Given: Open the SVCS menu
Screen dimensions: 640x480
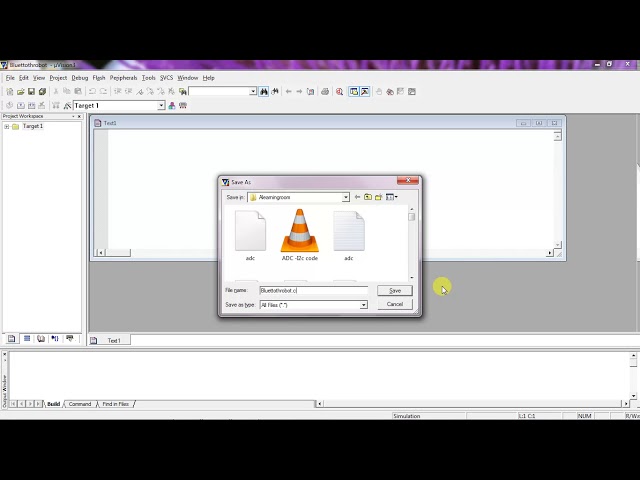Looking at the screenshot, I should [x=167, y=78].
